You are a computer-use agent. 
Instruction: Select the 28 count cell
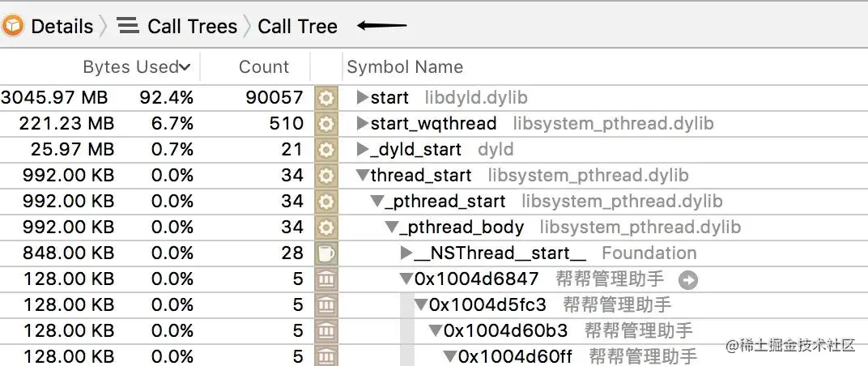pyautogui.click(x=292, y=253)
